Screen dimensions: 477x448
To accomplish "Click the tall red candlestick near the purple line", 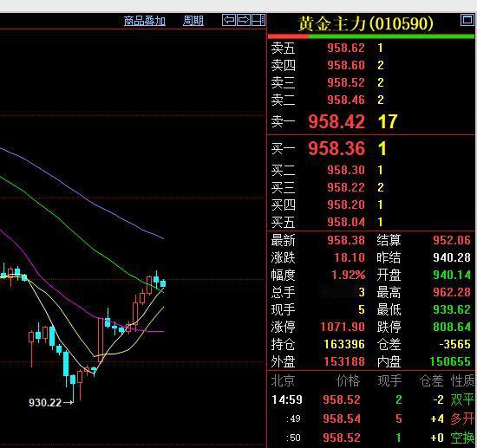I will pos(101,340).
